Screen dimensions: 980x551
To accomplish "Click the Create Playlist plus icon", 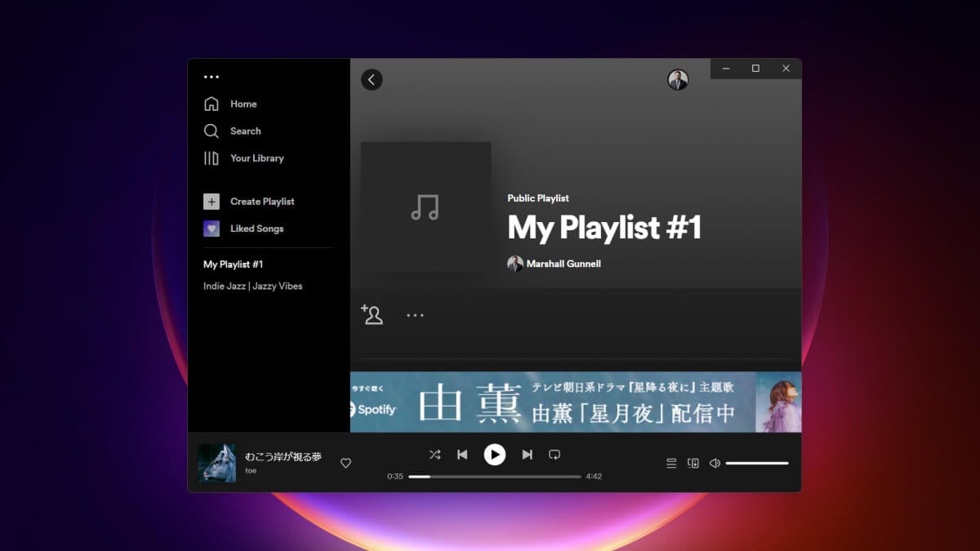I will click(212, 202).
